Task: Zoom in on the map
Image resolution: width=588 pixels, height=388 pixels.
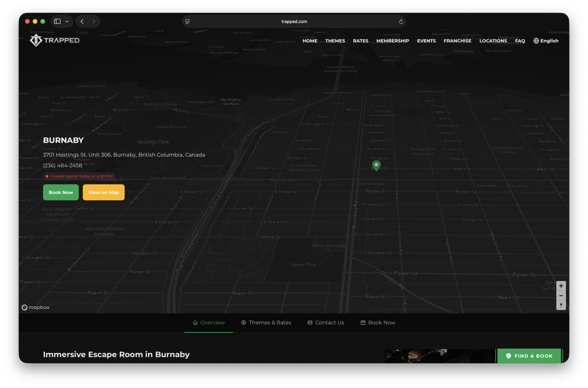Action: coord(561,286)
